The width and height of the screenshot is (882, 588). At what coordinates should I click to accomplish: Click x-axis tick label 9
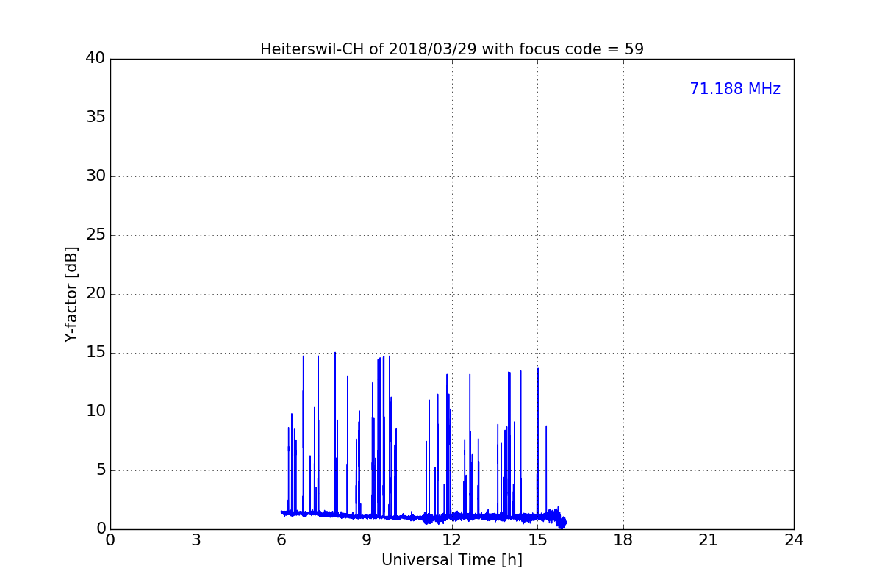[367, 540]
